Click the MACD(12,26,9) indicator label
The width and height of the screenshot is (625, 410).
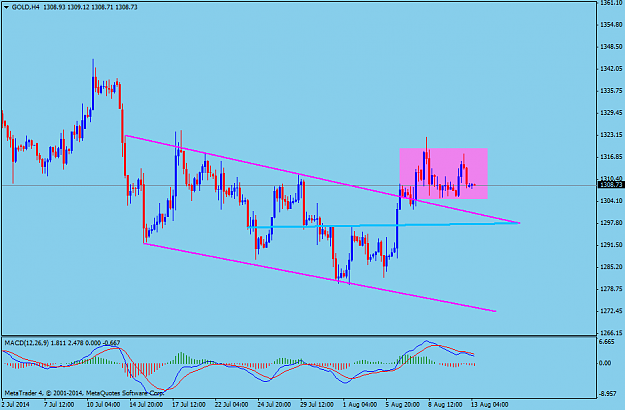[x=26, y=343]
